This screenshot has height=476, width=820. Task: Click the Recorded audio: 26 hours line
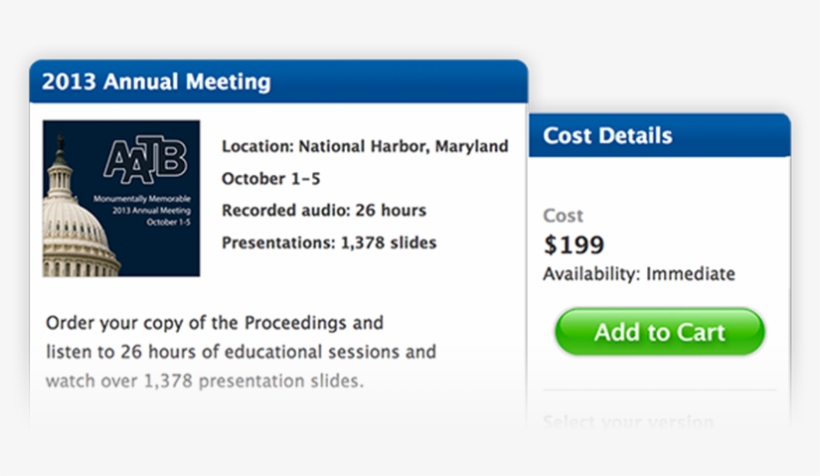click(324, 210)
